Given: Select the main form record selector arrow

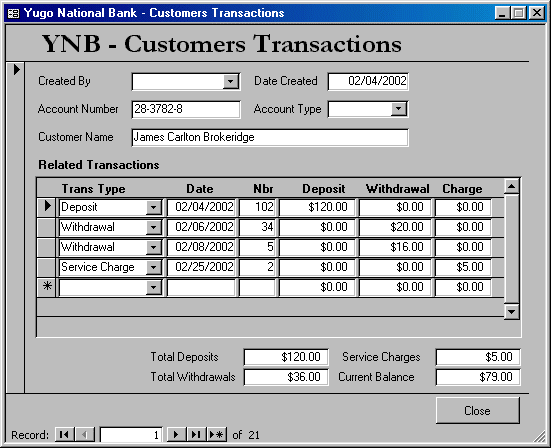Looking at the screenshot, I should click(x=16, y=69).
